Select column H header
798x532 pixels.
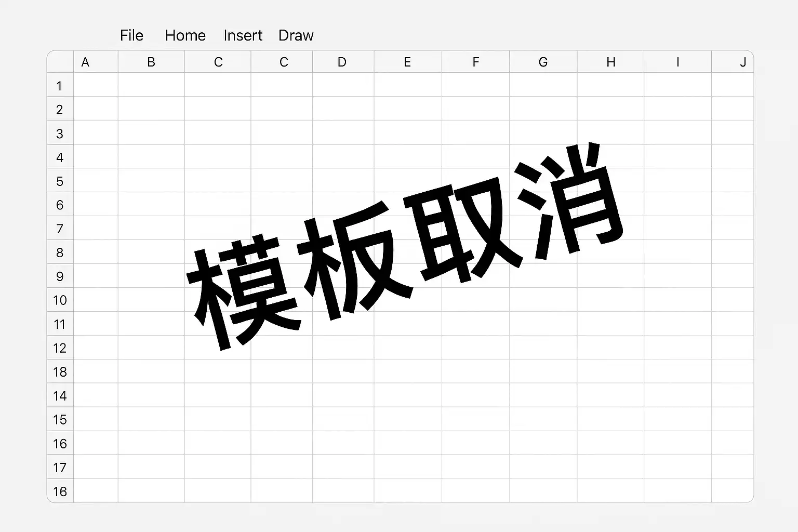click(610, 62)
